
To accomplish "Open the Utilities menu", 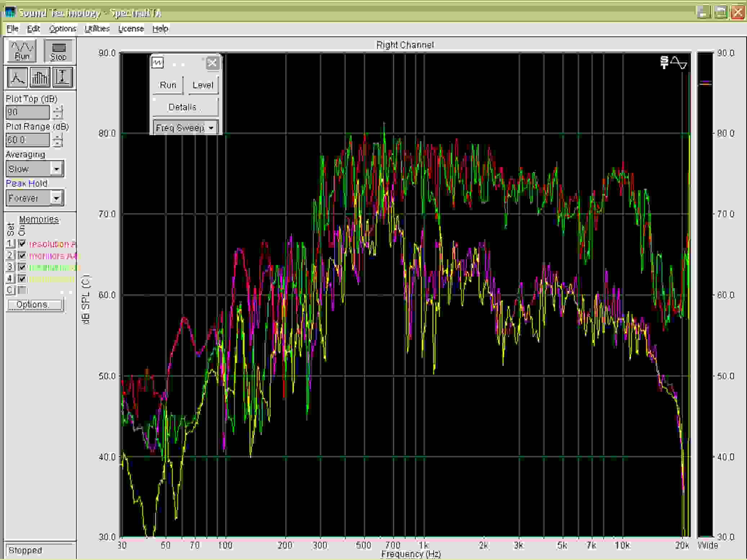I will [x=97, y=29].
